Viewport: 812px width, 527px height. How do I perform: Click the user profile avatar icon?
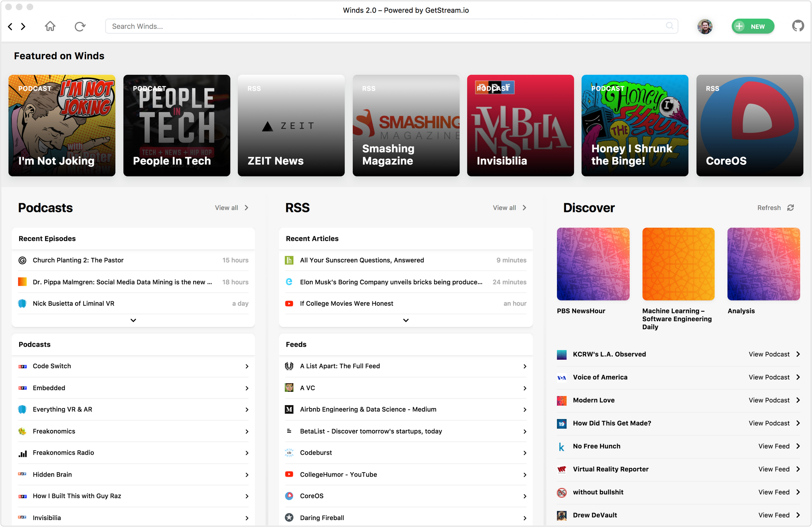point(706,26)
